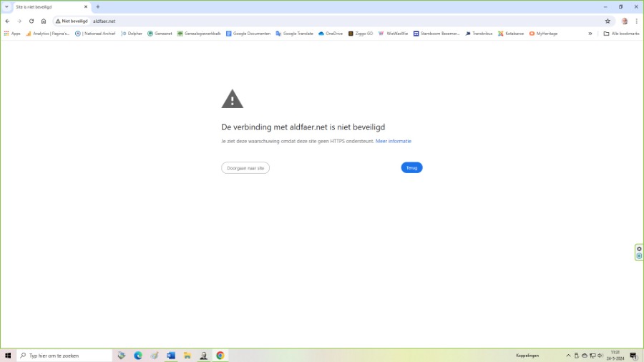Click the 'Niet beveiligd' site info chip
The image size is (644, 362).
[x=72, y=21]
